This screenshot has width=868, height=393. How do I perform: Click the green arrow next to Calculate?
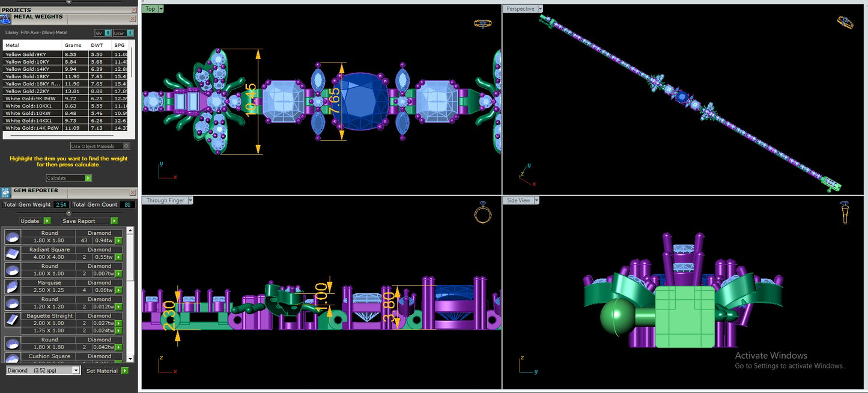tap(88, 178)
